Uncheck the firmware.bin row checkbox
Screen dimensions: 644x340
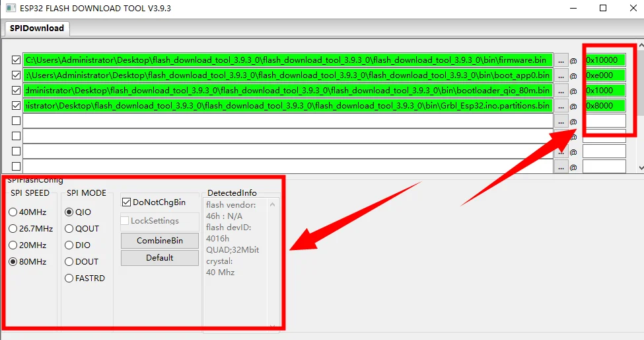coord(16,60)
